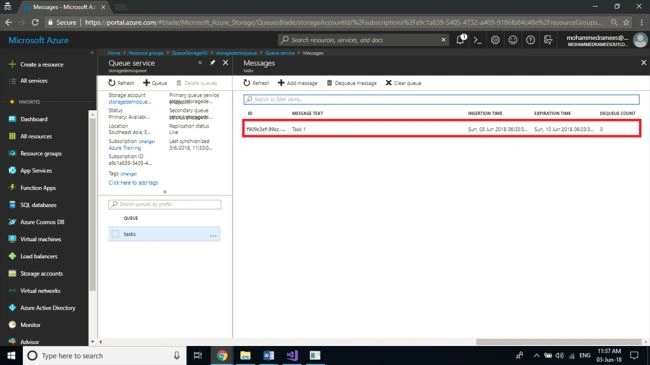Viewport: 650px width, 365px height.
Task: Click the Delete queue button
Action: 196,83
